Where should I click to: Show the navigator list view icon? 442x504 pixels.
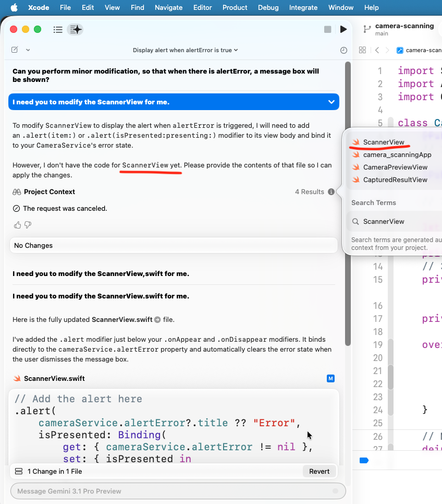click(58, 30)
